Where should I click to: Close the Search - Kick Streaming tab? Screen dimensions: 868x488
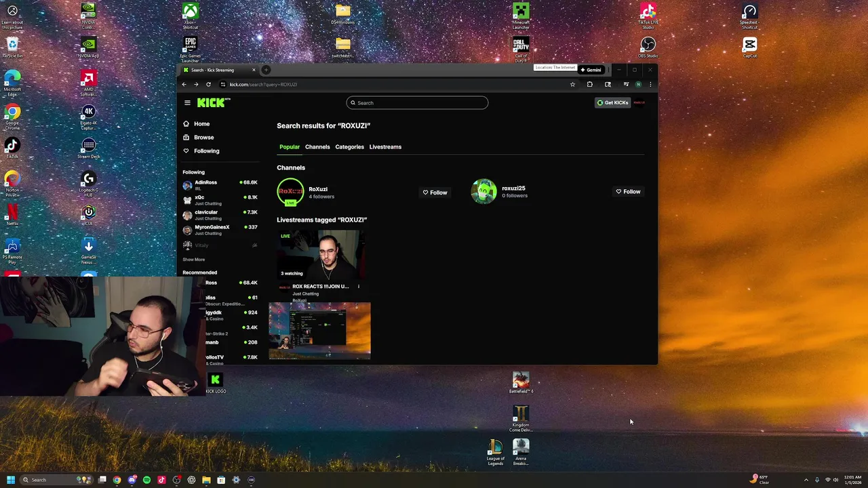[254, 70]
